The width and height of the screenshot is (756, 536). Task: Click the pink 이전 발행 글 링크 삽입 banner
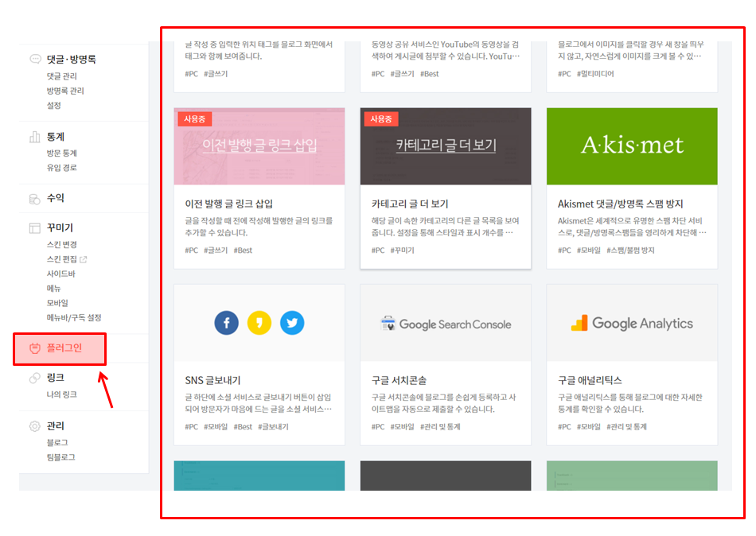pos(259,146)
